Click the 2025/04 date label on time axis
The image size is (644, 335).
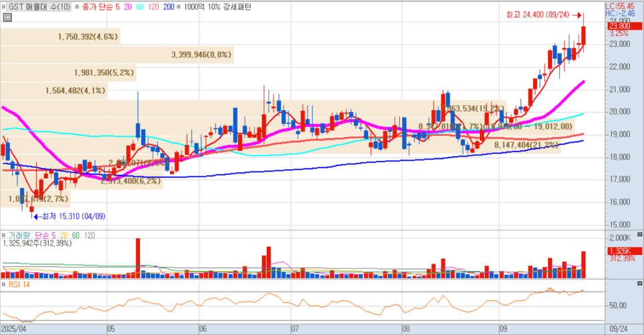point(13,329)
